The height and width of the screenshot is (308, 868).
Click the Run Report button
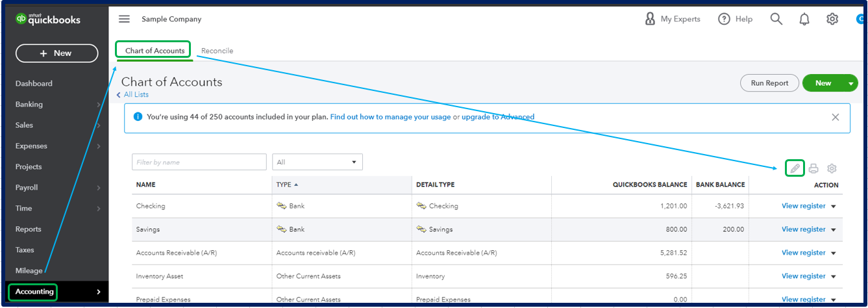[769, 83]
